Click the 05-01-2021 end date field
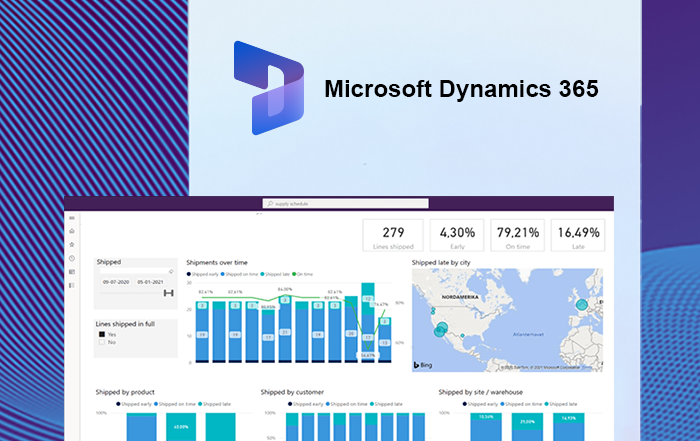The image size is (700, 441). click(x=150, y=282)
